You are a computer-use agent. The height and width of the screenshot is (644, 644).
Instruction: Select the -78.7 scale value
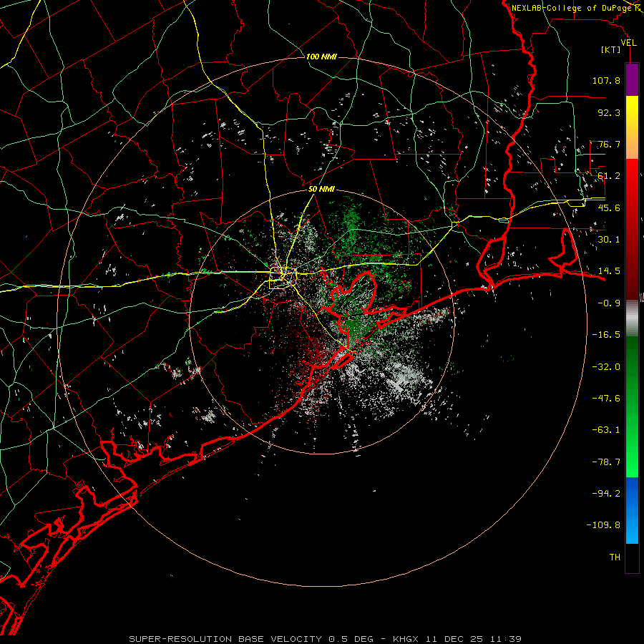(606, 462)
